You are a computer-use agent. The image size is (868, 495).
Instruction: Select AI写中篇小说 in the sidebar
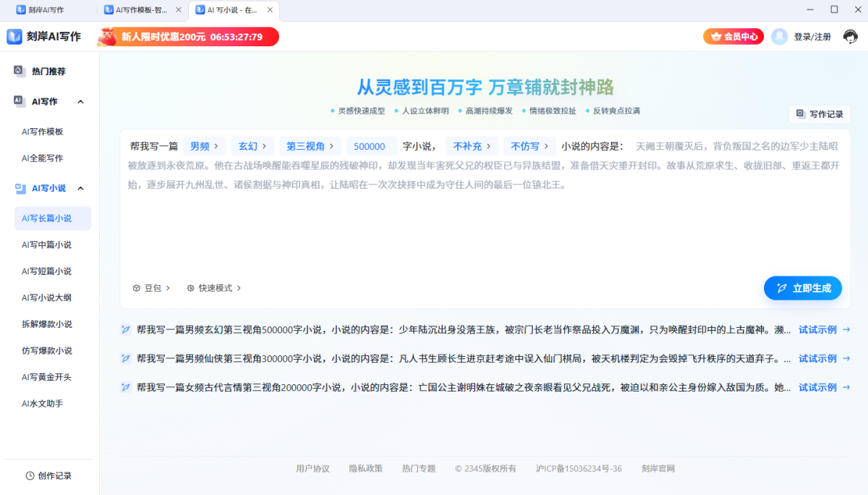coord(46,245)
